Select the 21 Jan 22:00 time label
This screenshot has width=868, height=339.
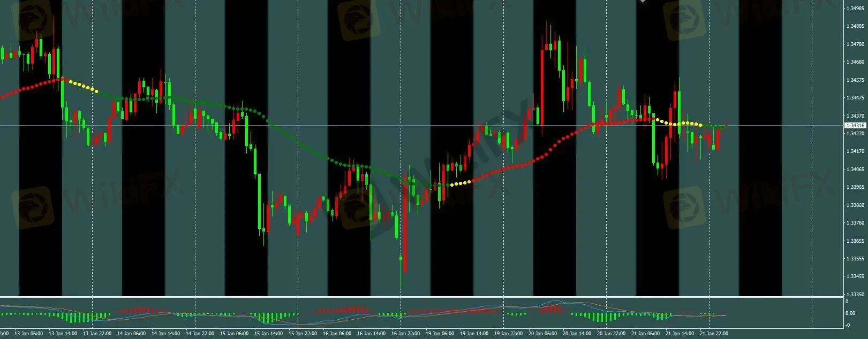coord(714,334)
